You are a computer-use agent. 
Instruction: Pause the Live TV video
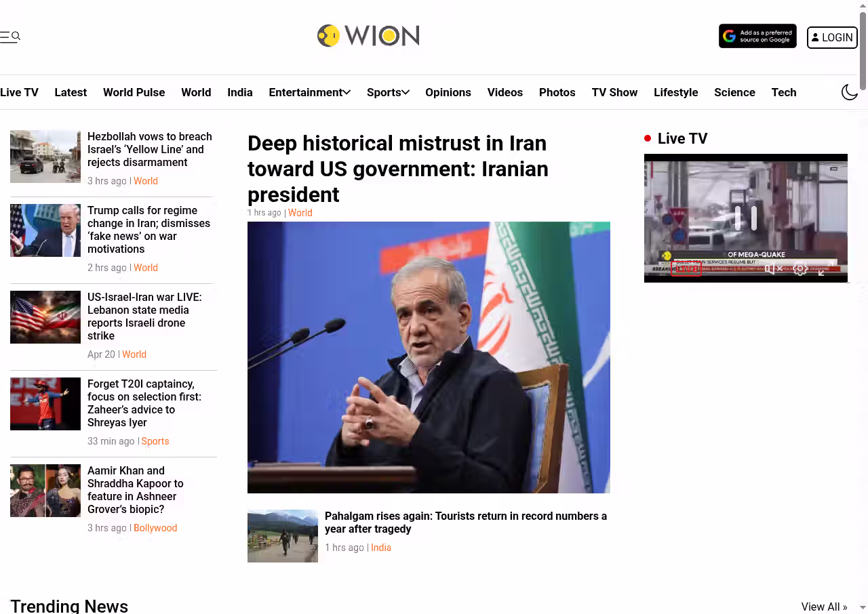746,218
